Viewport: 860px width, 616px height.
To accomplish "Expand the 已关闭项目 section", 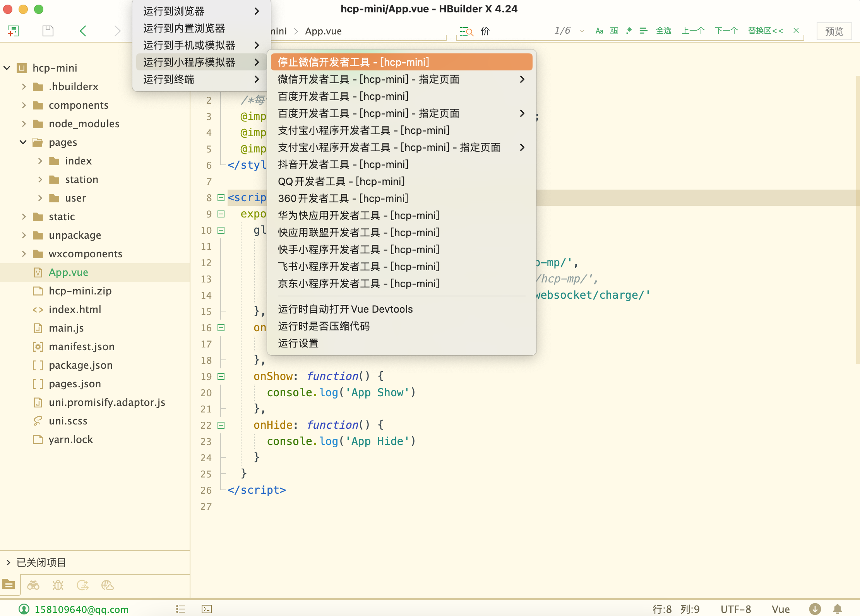I will point(8,562).
